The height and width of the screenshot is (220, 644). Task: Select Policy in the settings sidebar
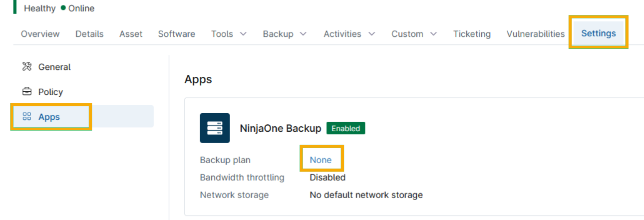(x=50, y=92)
